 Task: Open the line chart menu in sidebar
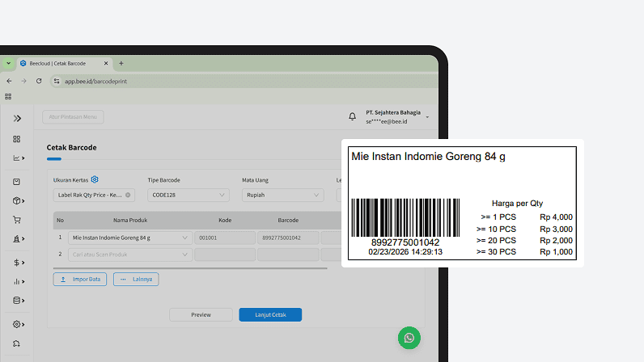tap(19, 158)
